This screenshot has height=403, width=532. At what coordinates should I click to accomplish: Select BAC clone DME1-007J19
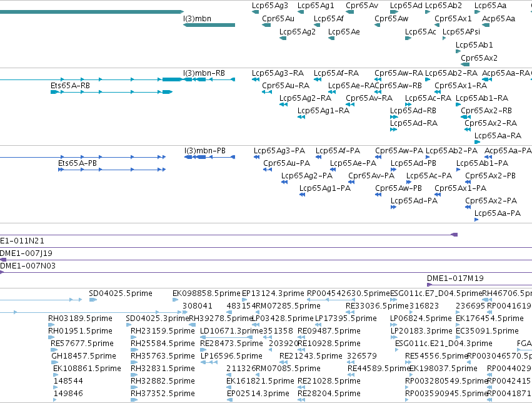point(26,253)
